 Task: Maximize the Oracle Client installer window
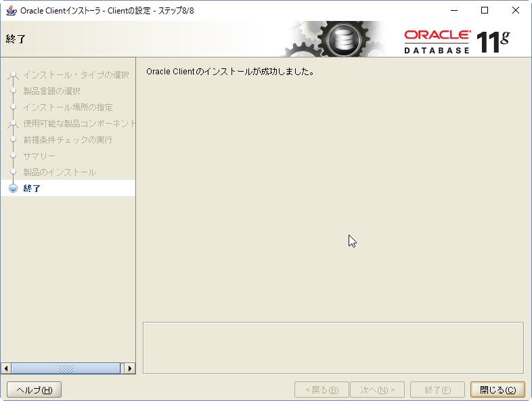click(485, 11)
